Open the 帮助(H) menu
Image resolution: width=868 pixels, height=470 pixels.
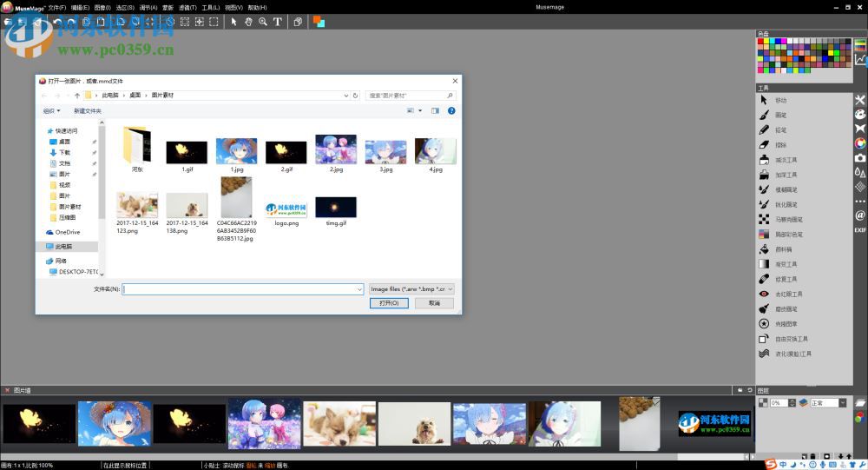coord(248,7)
